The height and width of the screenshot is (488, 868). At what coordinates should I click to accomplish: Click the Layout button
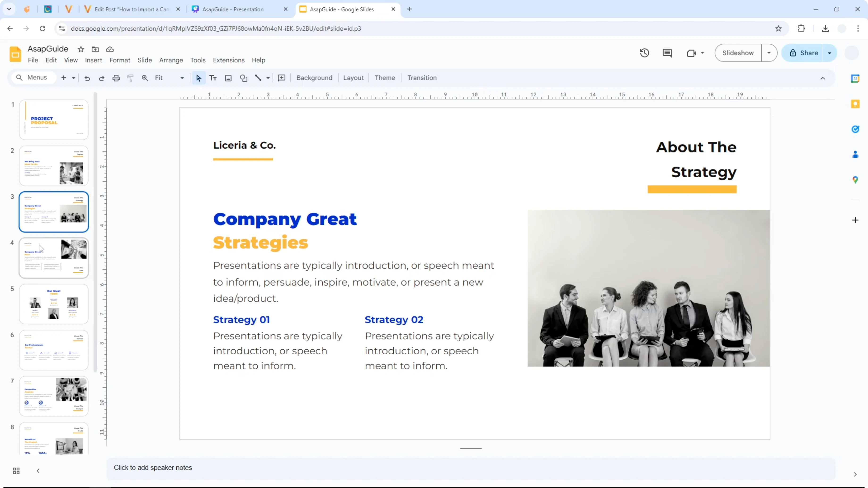[x=353, y=78]
